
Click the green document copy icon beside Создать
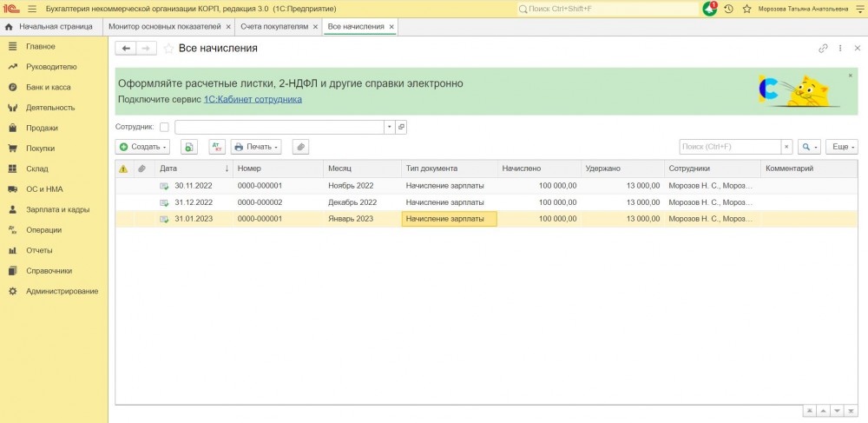[189, 147]
